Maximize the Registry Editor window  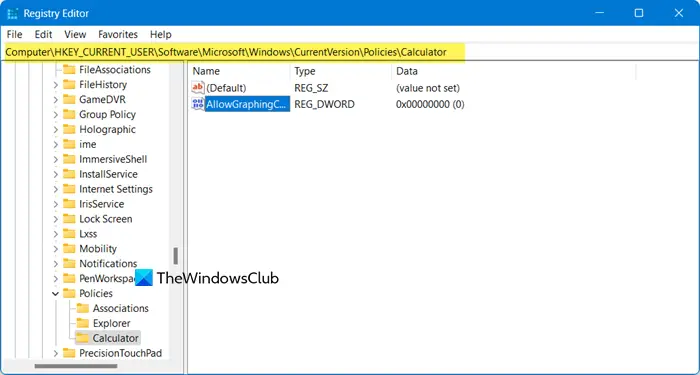[x=639, y=13]
